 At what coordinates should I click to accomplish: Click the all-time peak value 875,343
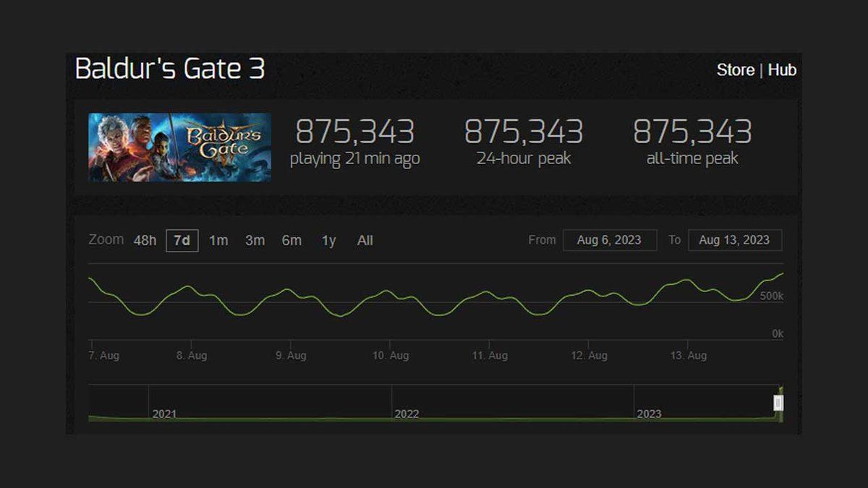tap(692, 133)
